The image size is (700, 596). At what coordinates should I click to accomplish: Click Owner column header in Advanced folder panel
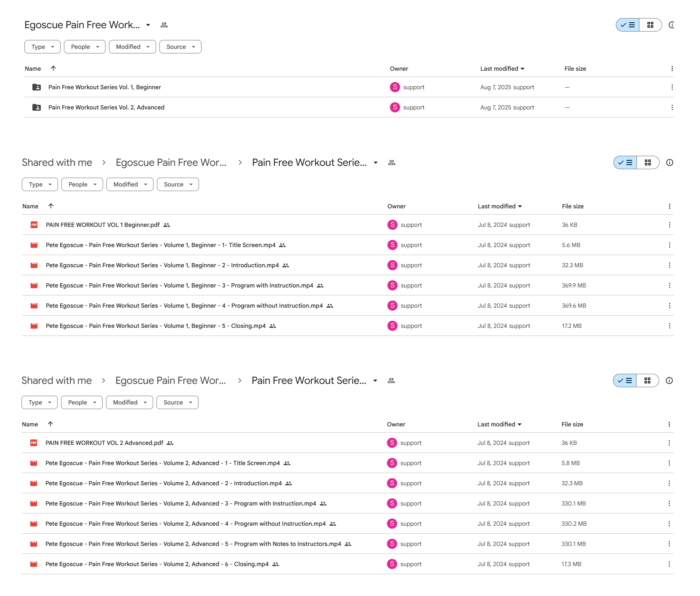tap(396, 424)
